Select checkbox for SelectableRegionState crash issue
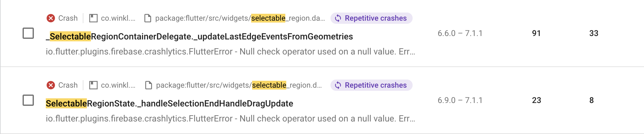 click(x=28, y=100)
